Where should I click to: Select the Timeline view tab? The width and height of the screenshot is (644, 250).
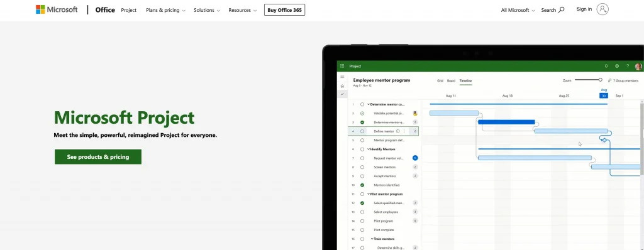466,81
